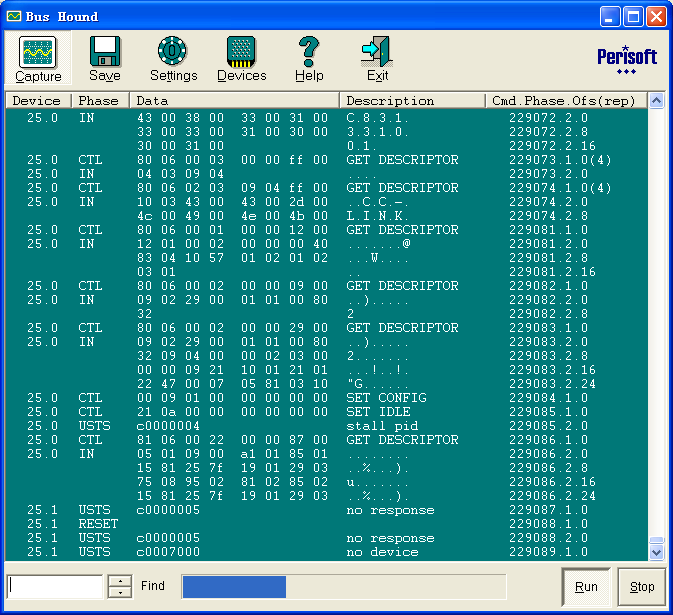Select GET DESCRIPTOR at 229073.1.0(4)
673x615 pixels.
[x=402, y=160]
